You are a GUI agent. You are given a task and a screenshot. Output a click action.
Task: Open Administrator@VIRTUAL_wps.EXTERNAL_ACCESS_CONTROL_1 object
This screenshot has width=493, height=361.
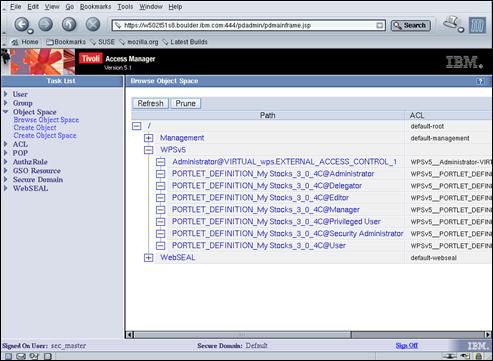pos(284,162)
